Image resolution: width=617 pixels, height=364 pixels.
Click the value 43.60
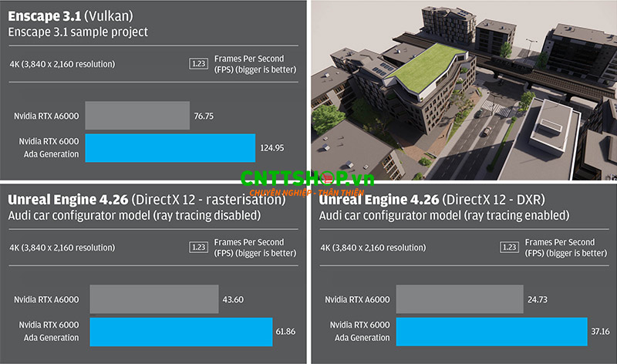click(x=233, y=299)
